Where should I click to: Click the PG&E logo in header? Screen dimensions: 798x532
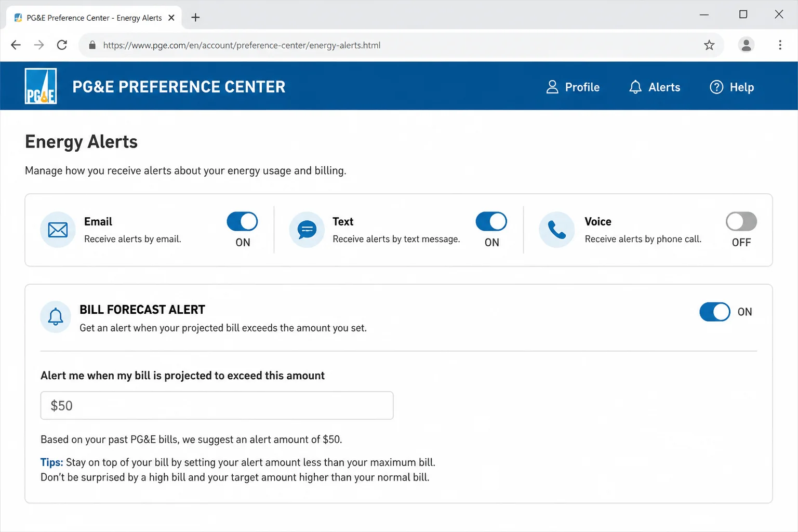click(x=41, y=86)
